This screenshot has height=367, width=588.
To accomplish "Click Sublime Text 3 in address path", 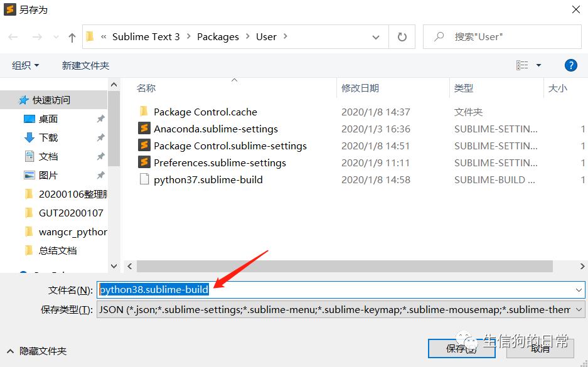I will pos(146,37).
